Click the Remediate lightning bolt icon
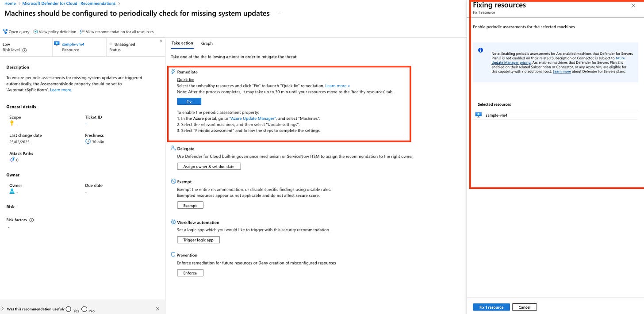 pyautogui.click(x=172, y=72)
